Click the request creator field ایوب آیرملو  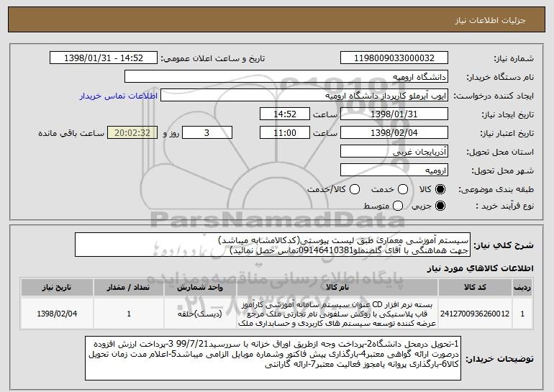(x=304, y=96)
